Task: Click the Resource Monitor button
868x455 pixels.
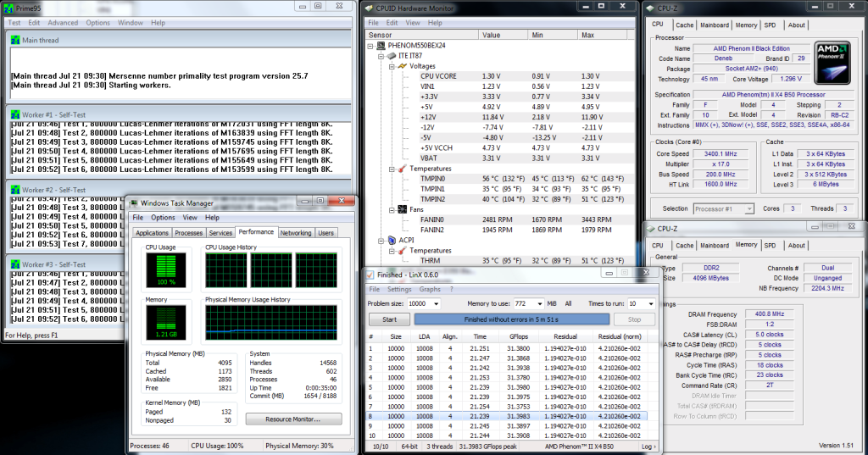Action: tap(293, 419)
